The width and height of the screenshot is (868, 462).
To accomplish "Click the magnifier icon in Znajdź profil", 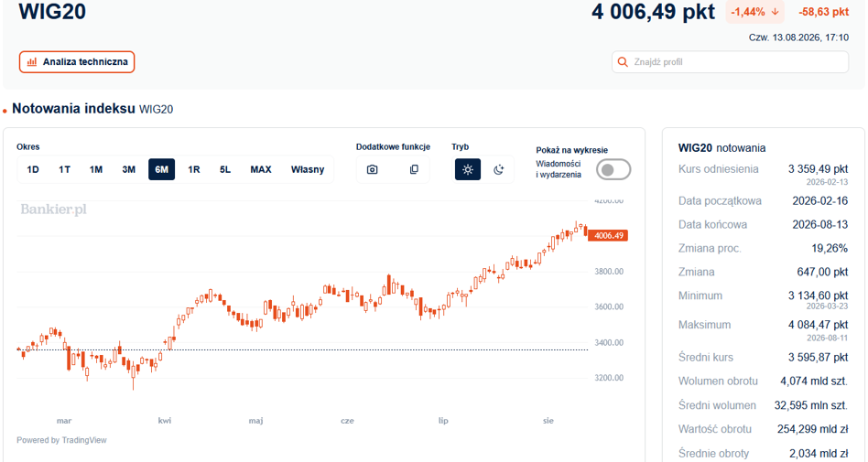I will (x=623, y=62).
